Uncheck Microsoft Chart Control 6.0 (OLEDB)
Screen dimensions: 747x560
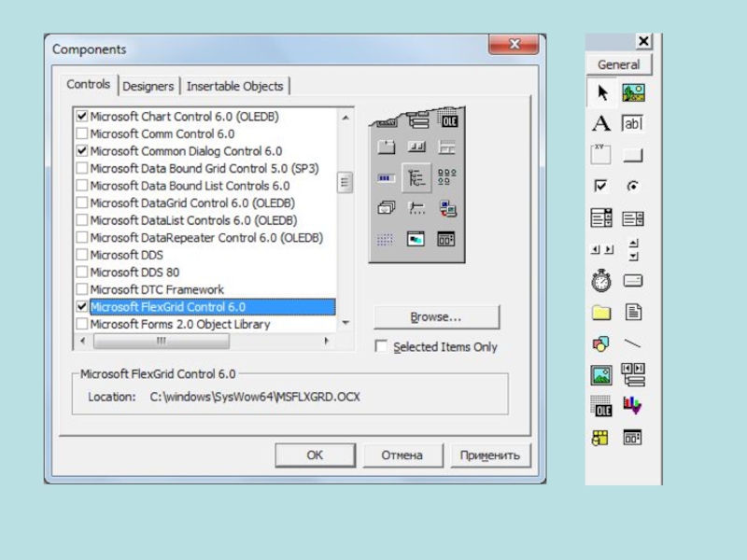(82, 117)
